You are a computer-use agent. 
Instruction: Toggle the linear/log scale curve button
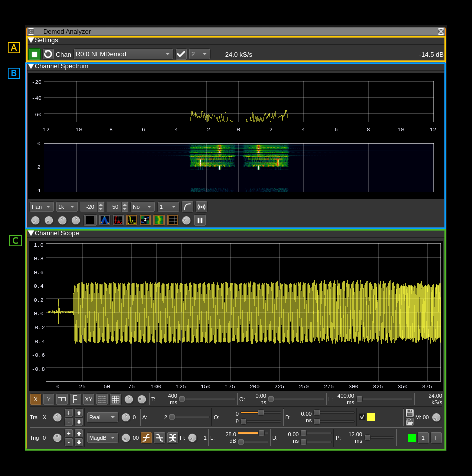click(187, 207)
